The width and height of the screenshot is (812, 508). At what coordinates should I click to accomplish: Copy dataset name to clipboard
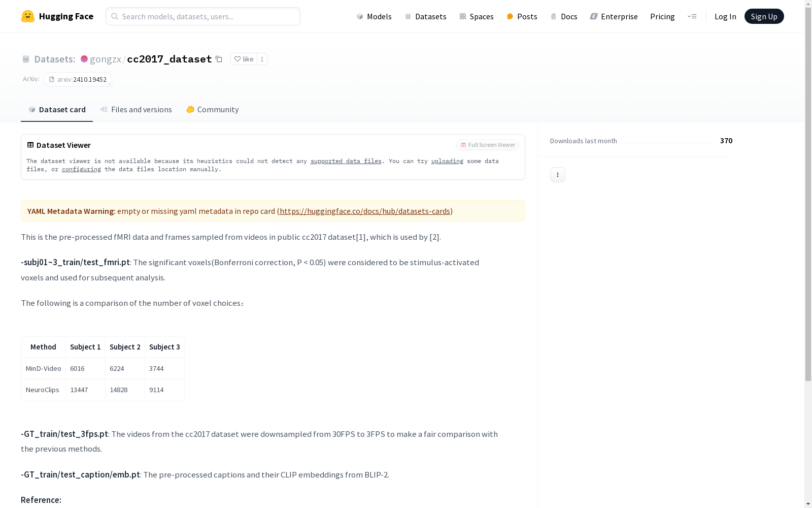click(219, 59)
